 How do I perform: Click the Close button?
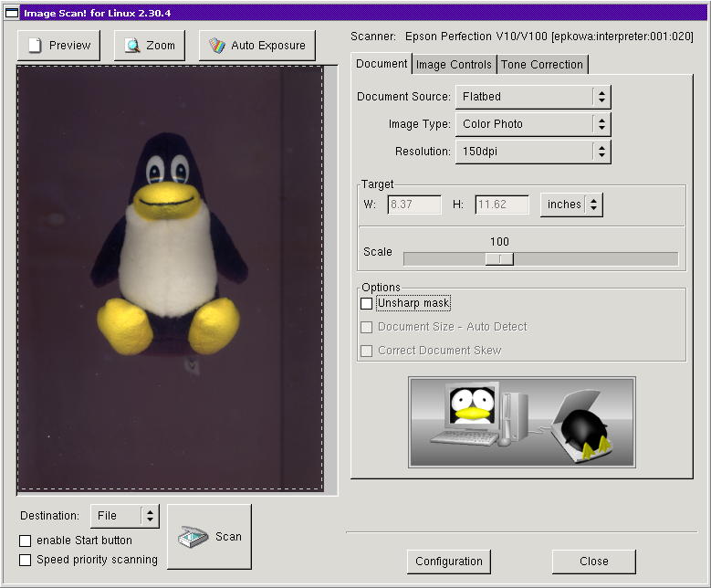click(x=594, y=562)
